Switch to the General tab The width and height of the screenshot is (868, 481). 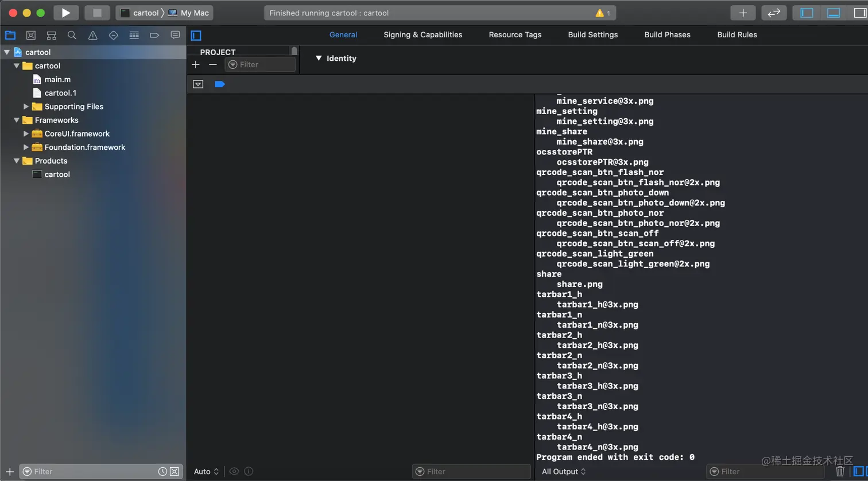(343, 34)
